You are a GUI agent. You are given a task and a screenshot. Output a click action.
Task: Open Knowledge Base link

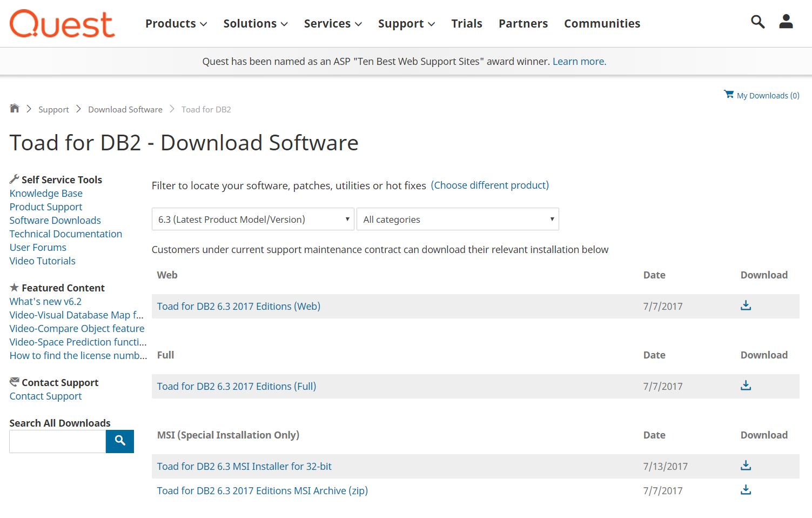coord(46,194)
